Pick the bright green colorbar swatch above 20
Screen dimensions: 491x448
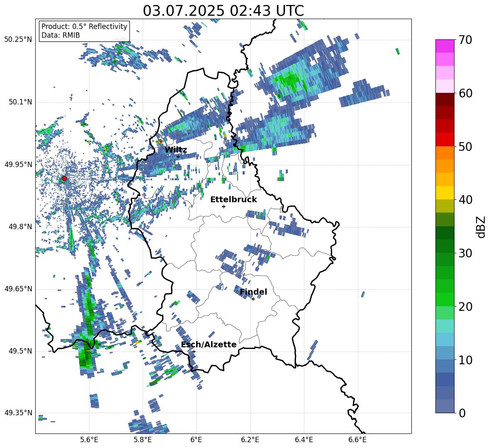(x=445, y=299)
